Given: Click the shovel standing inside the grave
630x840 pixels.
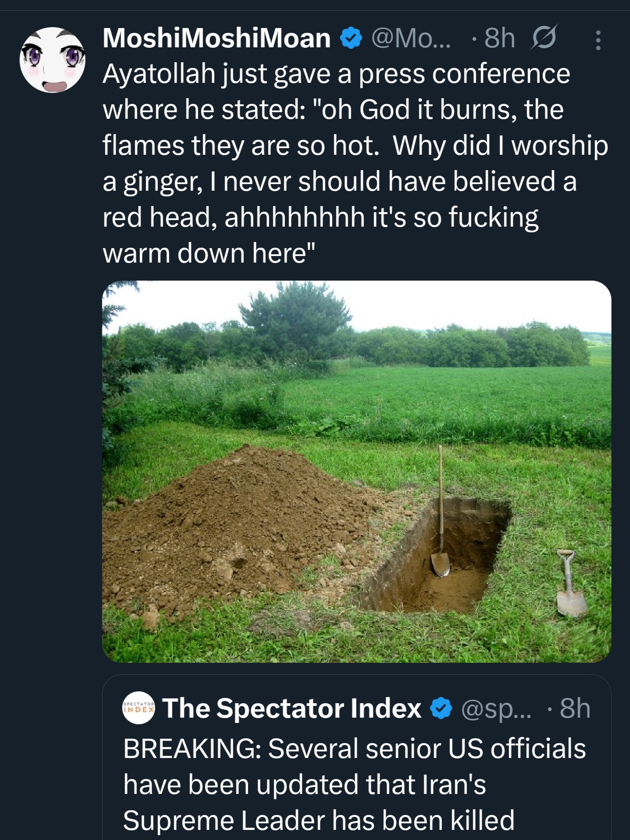Looking at the screenshot, I should [441, 548].
